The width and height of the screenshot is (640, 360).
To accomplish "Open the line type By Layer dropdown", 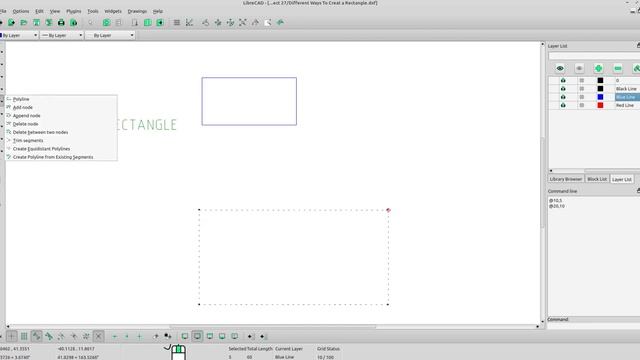I will click(x=110, y=36).
